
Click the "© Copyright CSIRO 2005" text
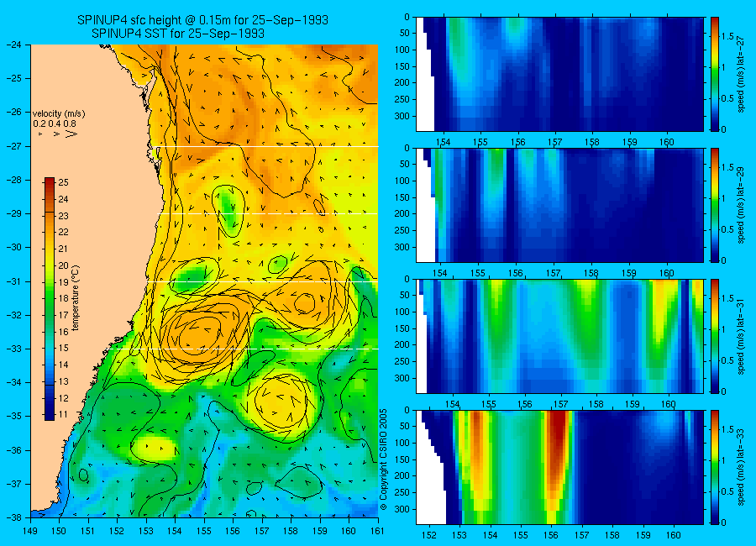tap(384, 459)
